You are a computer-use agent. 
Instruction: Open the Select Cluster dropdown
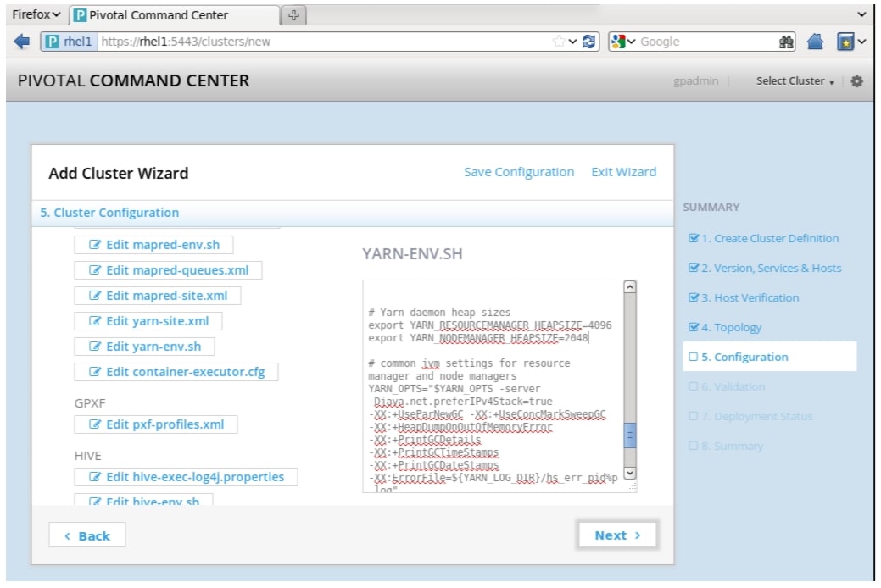(x=795, y=80)
